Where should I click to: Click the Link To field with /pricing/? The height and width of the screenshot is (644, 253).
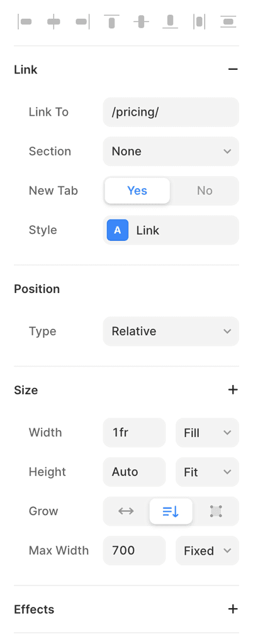click(171, 112)
